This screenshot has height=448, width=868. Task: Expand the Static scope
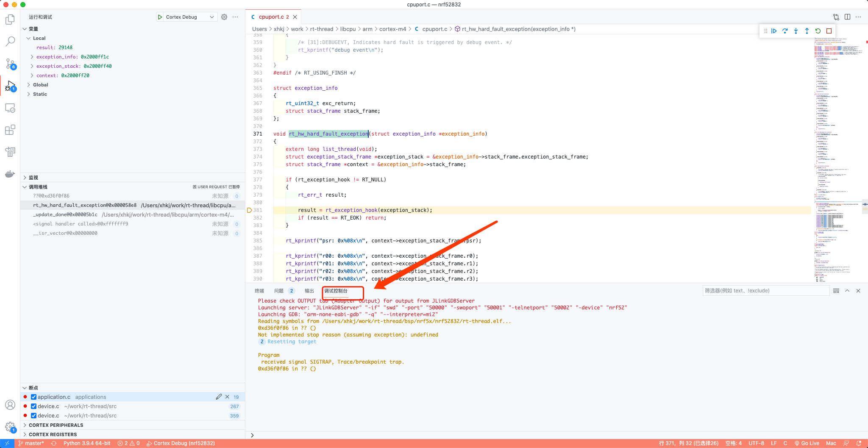point(28,94)
